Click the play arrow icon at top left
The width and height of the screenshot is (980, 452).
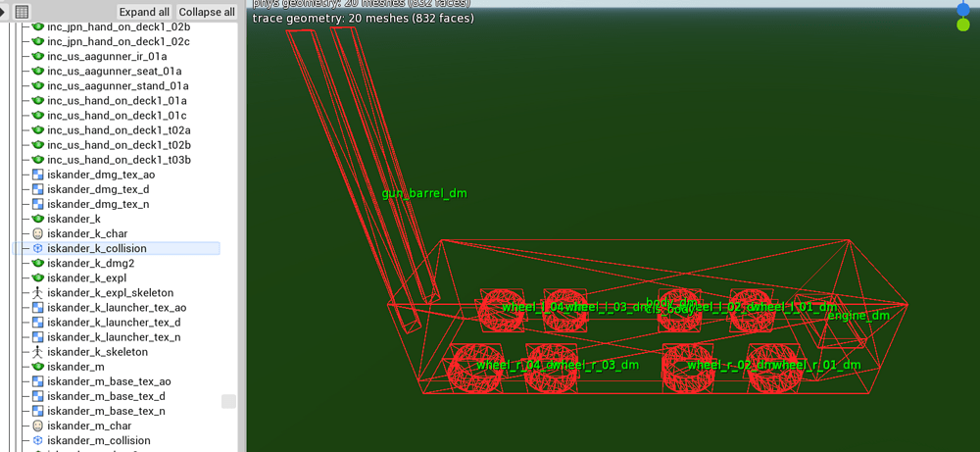tap(3, 11)
